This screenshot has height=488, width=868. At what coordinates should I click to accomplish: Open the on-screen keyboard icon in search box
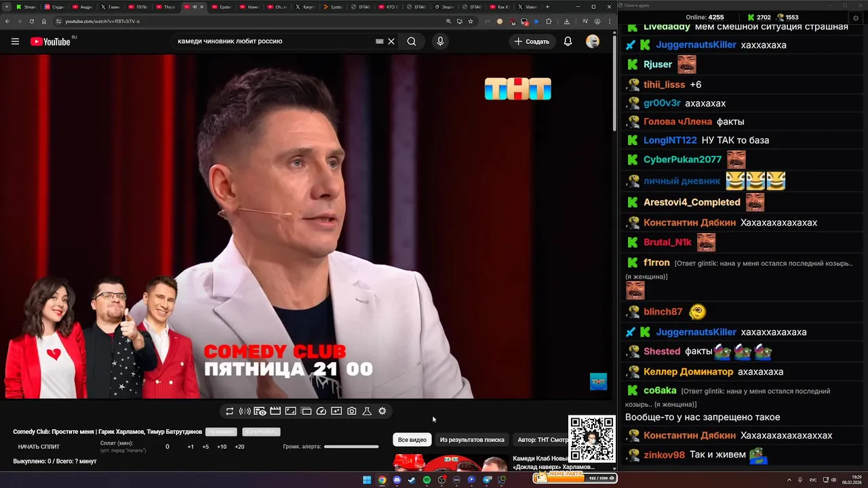click(380, 41)
